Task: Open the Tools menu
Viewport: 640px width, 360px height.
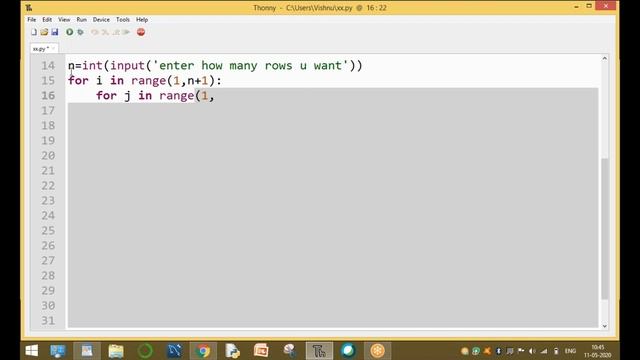Action: click(122, 20)
